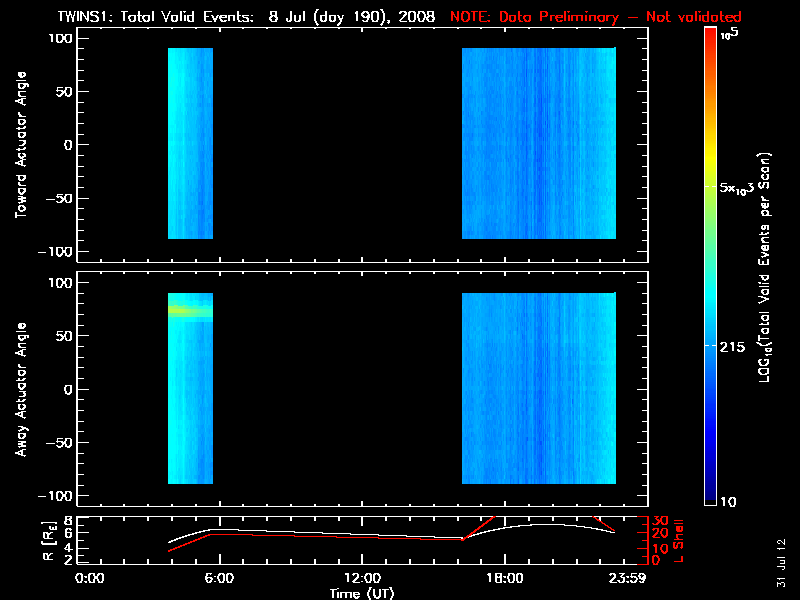This screenshot has width=800, height=600.
Task: Click the '215' color bar tick label
Action: click(x=732, y=347)
